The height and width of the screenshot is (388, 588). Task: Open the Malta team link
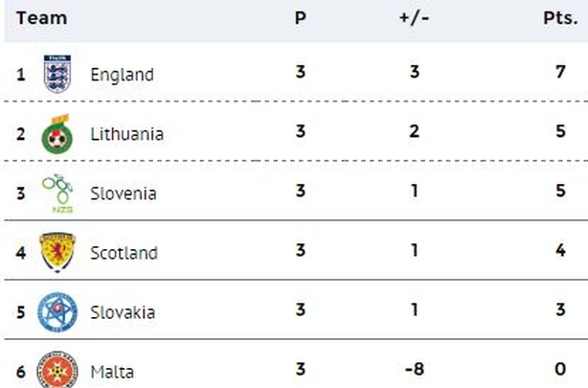coord(112,372)
